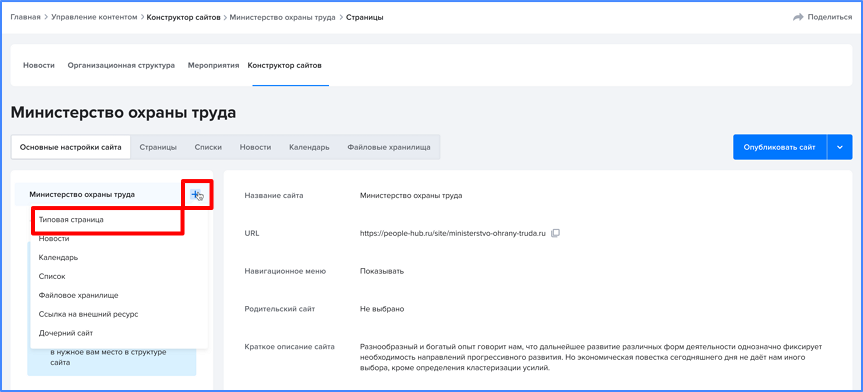Click the plus icon beside Министерство охраны труда

(x=195, y=194)
